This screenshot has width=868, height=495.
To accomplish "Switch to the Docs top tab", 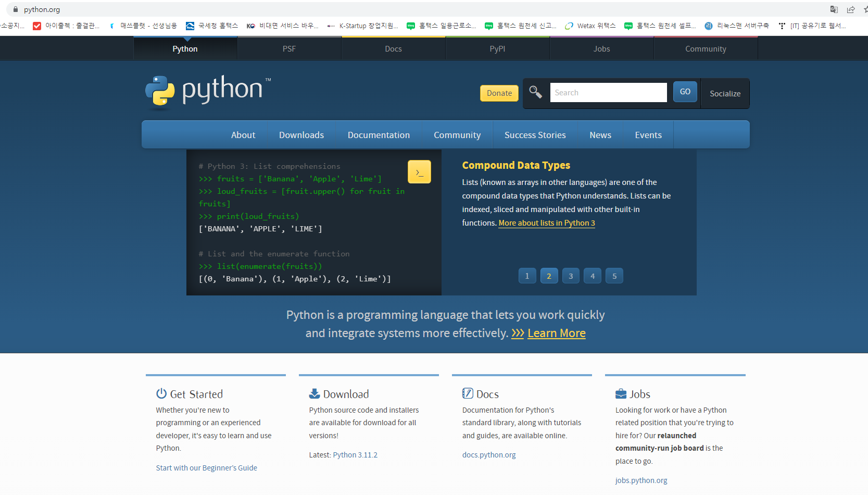I will click(394, 49).
